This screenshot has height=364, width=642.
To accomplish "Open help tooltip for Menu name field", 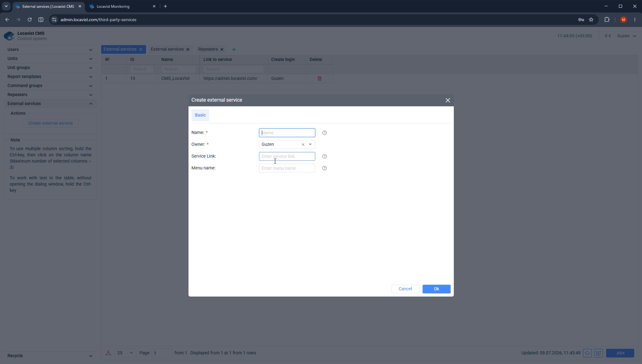I will pyautogui.click(x=324, y=168).
